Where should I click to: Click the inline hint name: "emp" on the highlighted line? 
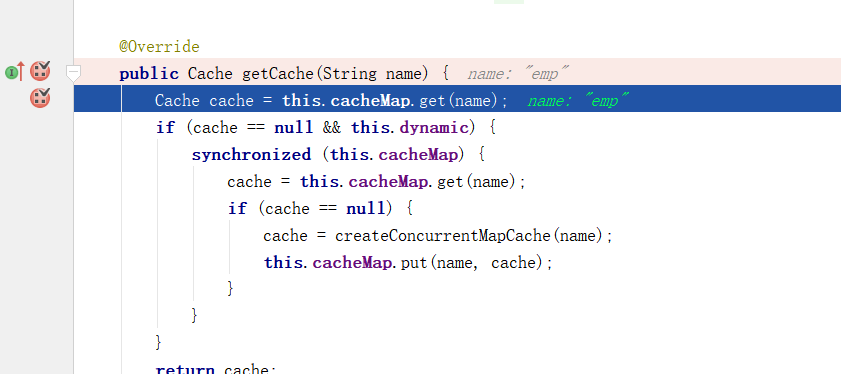(578, 100)
